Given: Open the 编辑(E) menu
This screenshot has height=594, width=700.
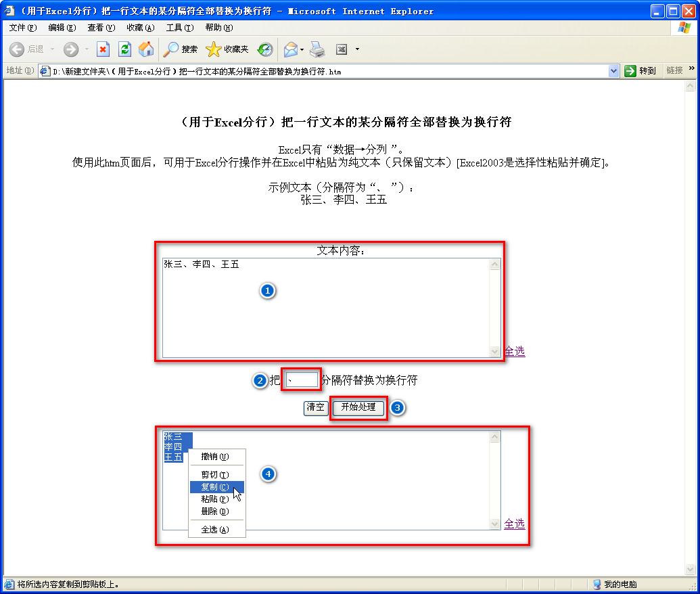Looking at the screenshot, I should tap(62, 28).
